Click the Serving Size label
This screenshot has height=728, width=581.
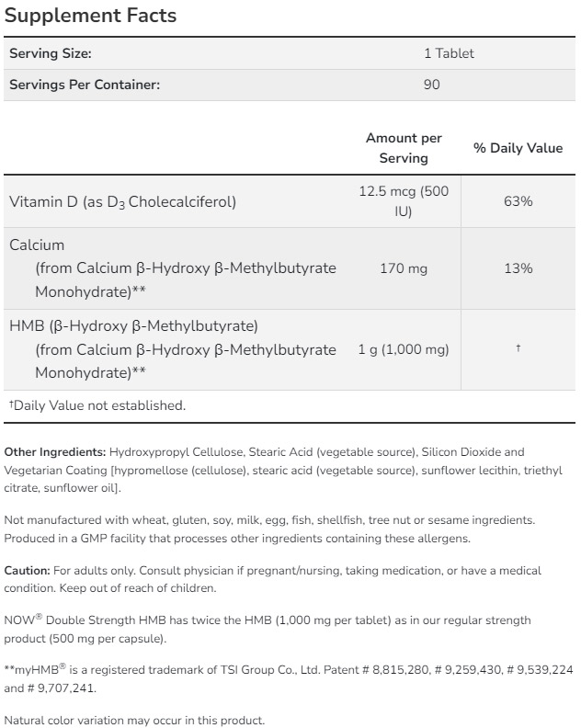(50, 53)
